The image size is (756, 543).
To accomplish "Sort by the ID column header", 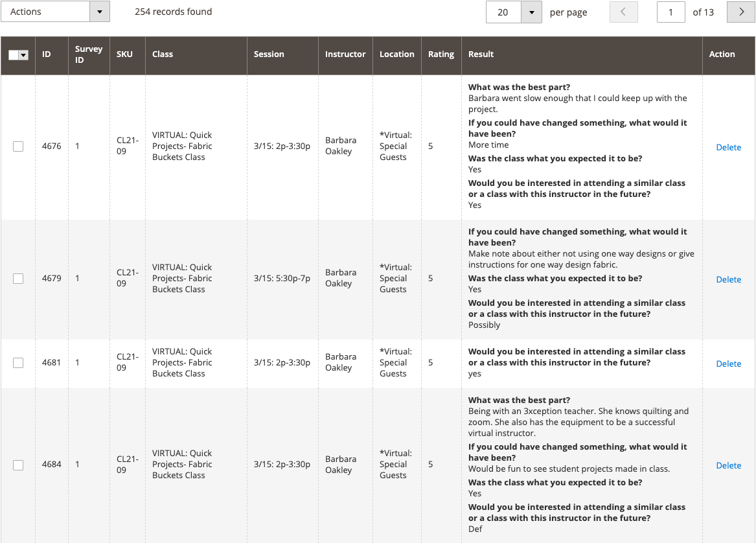I will point(47,54).
